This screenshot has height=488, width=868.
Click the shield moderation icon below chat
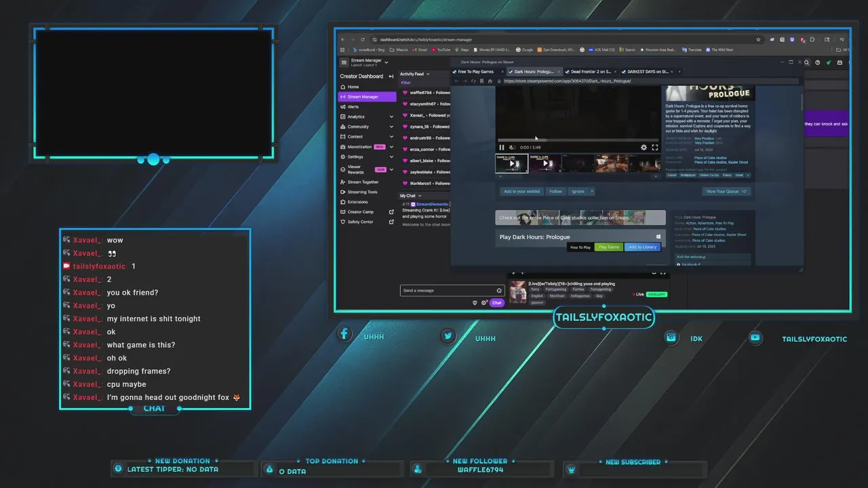[x=475, y=302]
